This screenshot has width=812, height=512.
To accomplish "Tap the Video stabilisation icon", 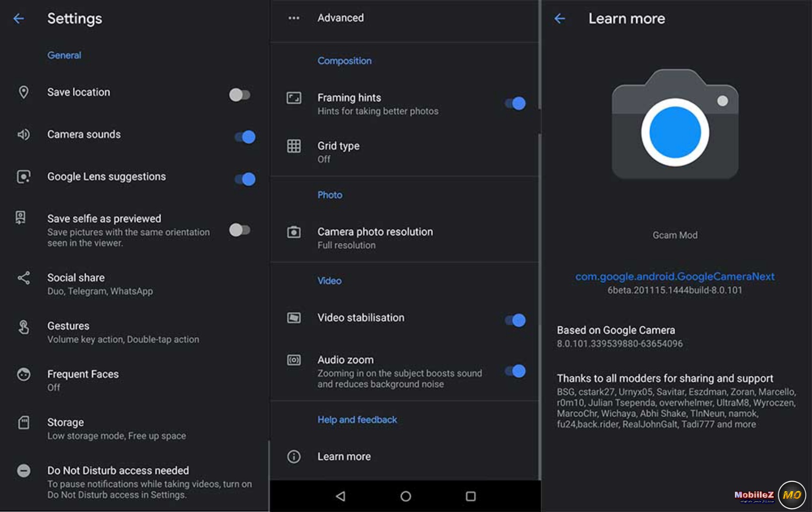I will 294,318.
